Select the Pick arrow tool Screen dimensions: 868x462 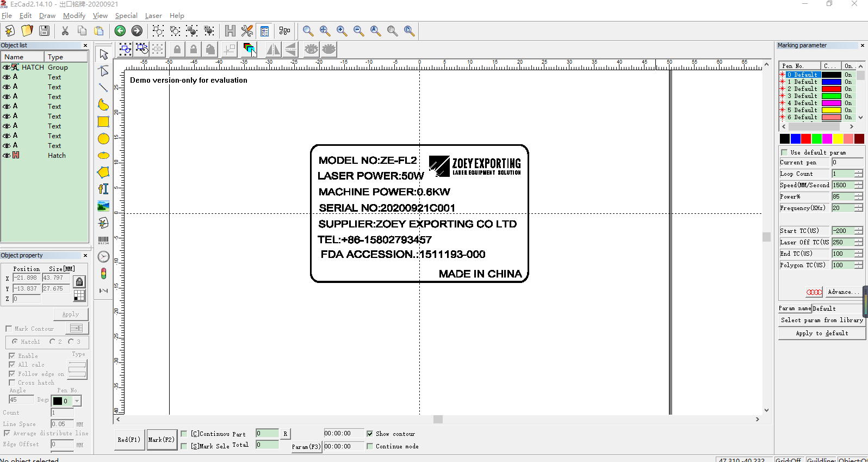[103, 54]
